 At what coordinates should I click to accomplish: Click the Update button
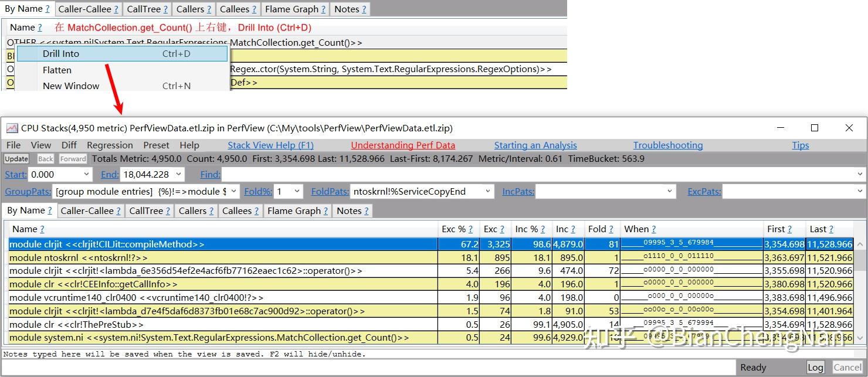pyautogui.click(x=16, y=158)
